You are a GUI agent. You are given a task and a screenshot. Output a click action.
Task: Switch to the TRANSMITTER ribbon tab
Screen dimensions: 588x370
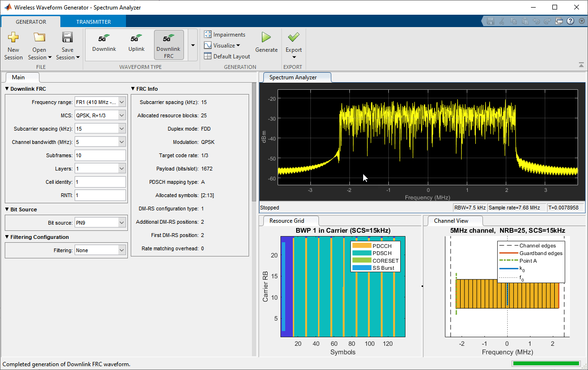point(94,22)
